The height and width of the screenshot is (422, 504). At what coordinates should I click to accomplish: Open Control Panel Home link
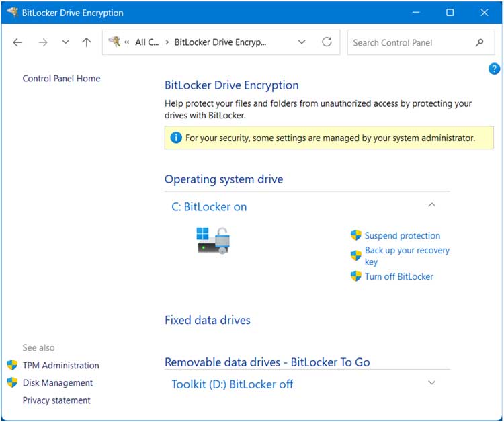(61, 79)
